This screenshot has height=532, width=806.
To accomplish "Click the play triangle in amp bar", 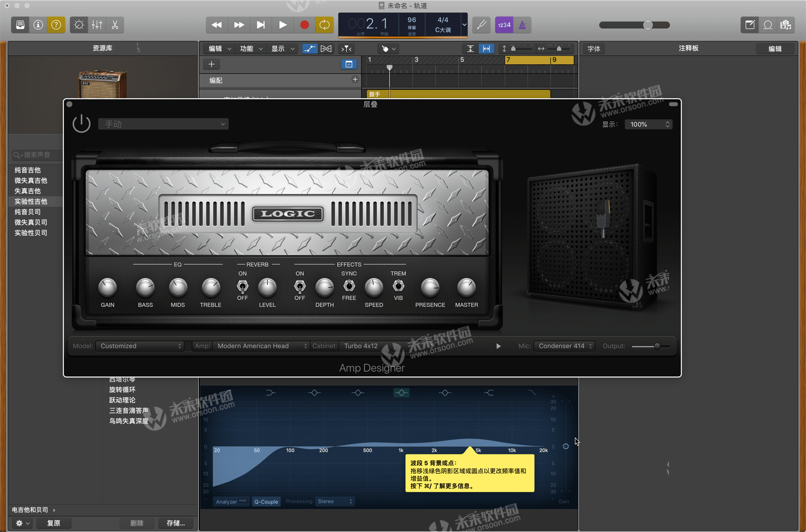I will [498, 346].
